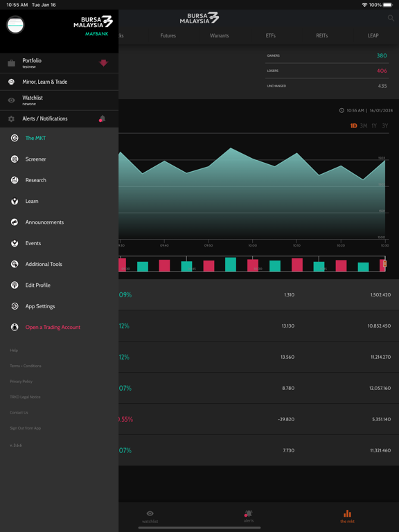Open the Screener icon
The height and width of the screenshot is (532, 399).
point(15,159)
